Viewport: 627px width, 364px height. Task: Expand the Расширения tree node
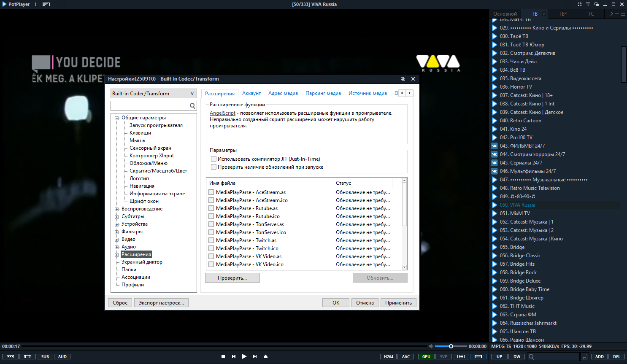pyautogui.click(x=117, y=255)
